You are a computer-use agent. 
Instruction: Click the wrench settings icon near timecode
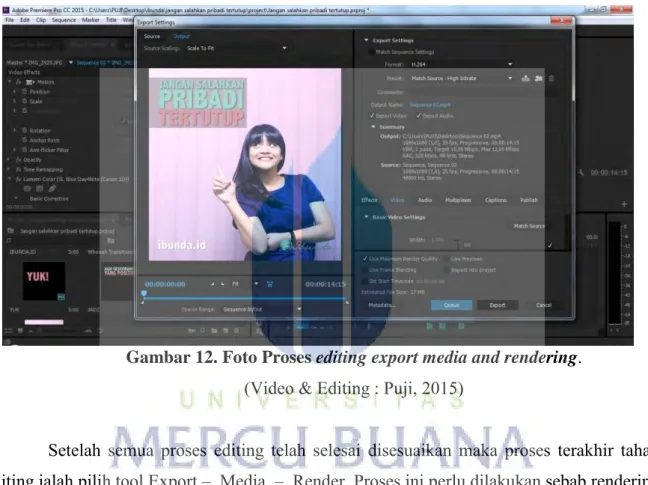point(581,173)
